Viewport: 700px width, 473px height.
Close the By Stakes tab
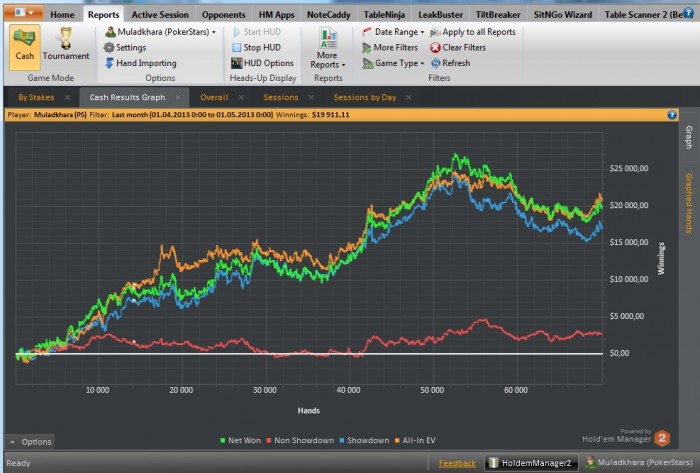coord(67,97)
